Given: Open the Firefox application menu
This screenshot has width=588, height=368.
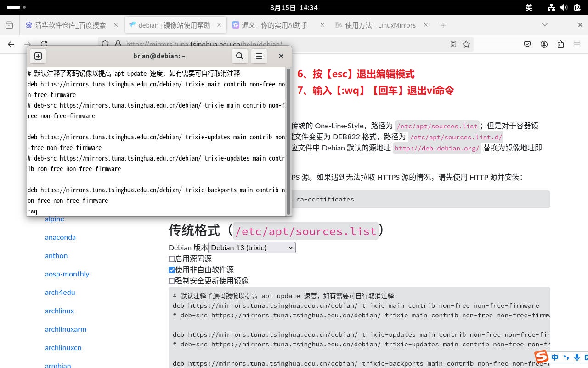Looking at the screenshot, I should 577,44.
